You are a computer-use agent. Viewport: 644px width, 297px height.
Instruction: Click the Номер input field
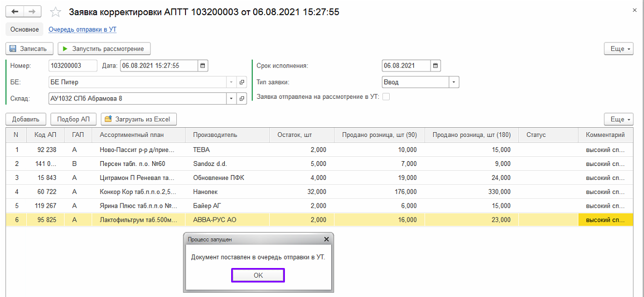[x=71, y=66]
